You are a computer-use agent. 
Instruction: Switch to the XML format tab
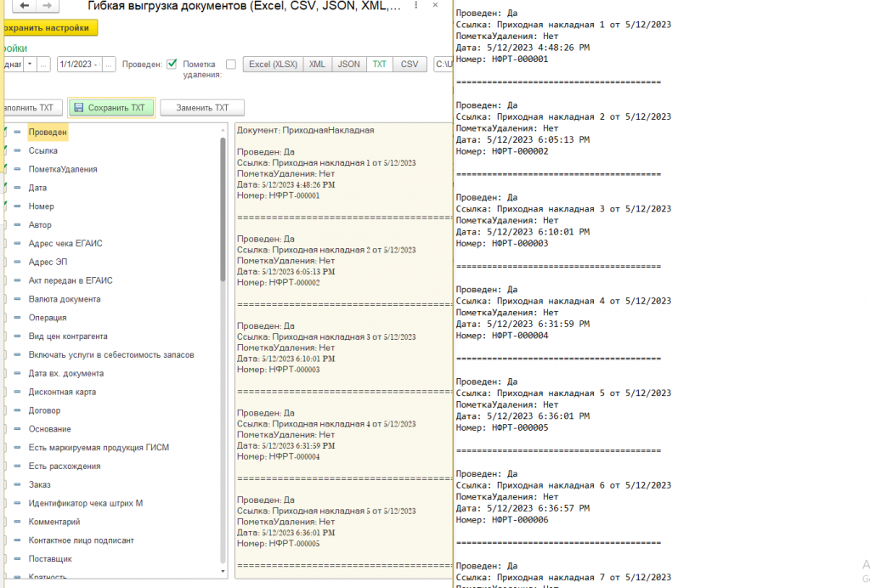point(318,65)
